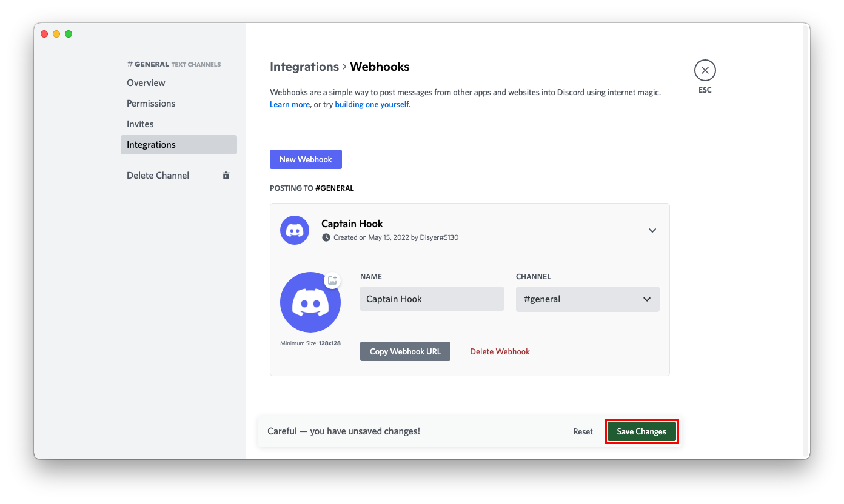Close settings with the ESC button
Viewport: 844px width, 504px height.
(705, 70)
